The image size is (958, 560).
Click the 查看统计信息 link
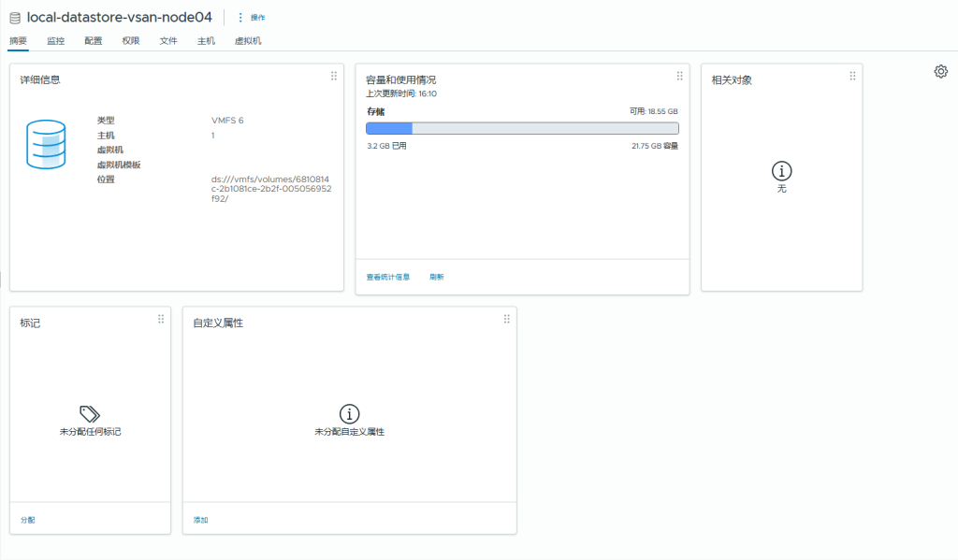point(386,277)
